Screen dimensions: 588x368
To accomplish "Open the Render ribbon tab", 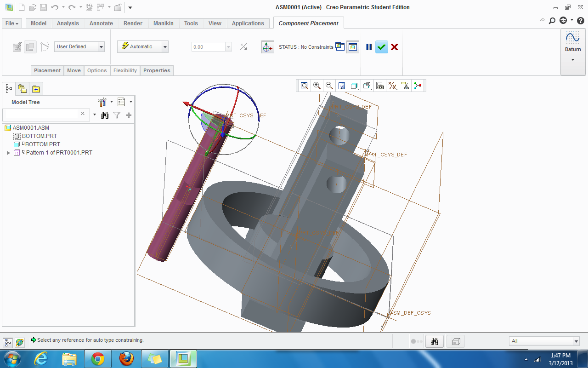I will pyautogui.click(x=133, y=23).
